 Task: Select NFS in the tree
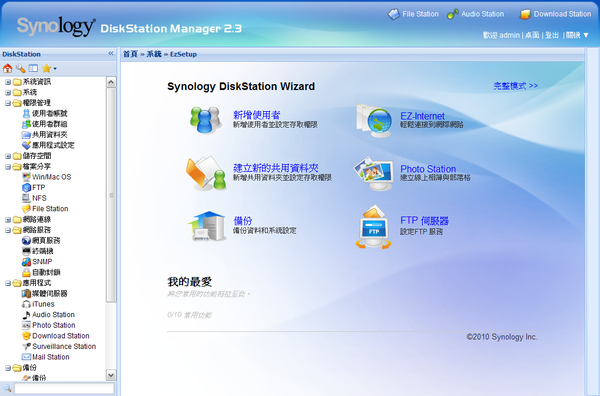(x=34, y=198)
